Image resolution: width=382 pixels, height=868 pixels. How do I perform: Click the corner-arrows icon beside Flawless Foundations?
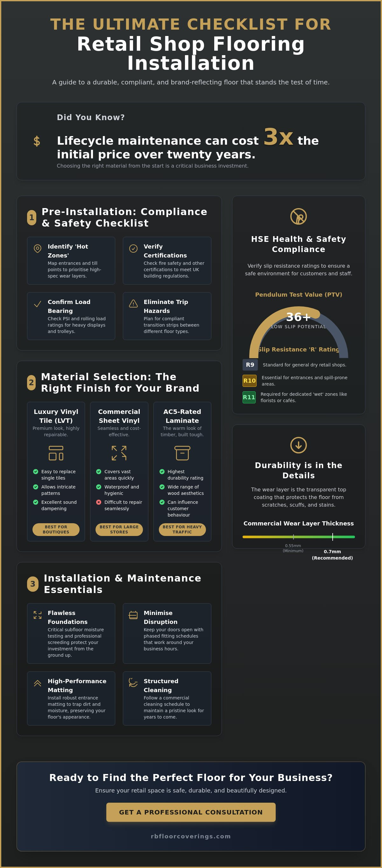point(38,615)
